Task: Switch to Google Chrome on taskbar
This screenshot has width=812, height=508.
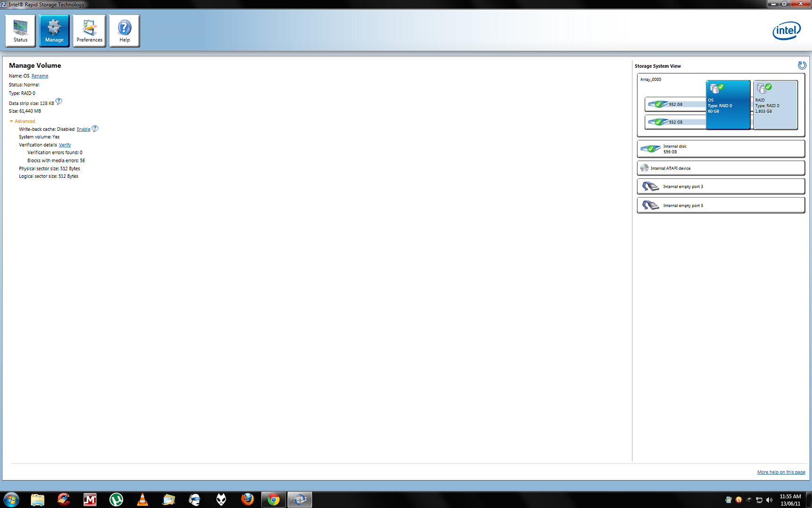Action: [x=273, y=500]
